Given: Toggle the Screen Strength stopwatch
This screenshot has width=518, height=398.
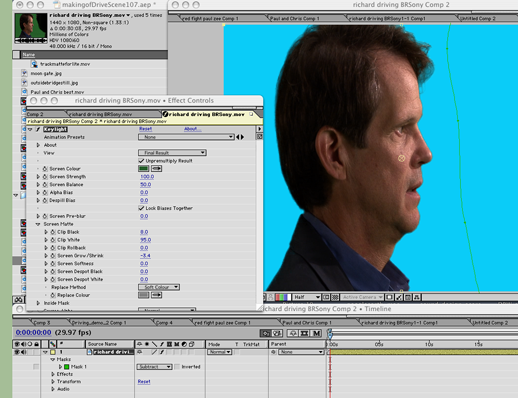Looking at the screenshot, I should [x=45, y=177].
